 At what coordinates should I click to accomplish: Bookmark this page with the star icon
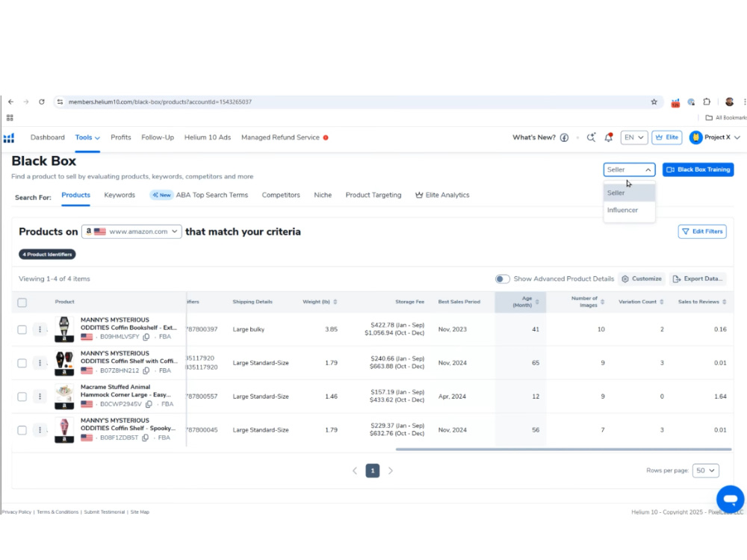coord(654,102)
